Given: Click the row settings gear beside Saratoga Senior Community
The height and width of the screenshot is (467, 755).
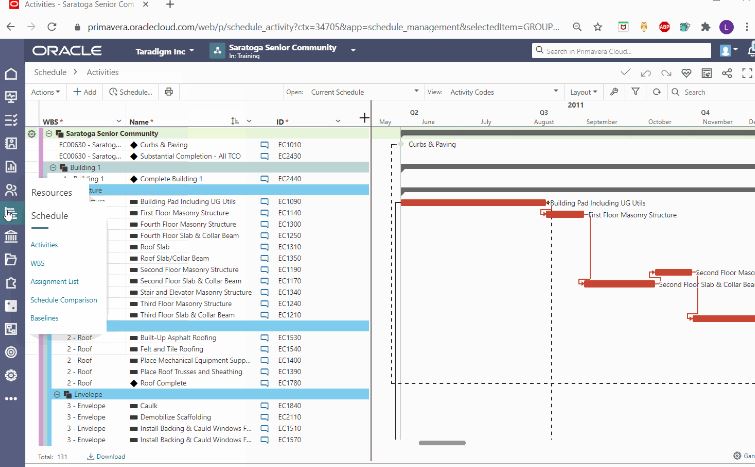Looking at the screenshot, I should pos(32,133).
